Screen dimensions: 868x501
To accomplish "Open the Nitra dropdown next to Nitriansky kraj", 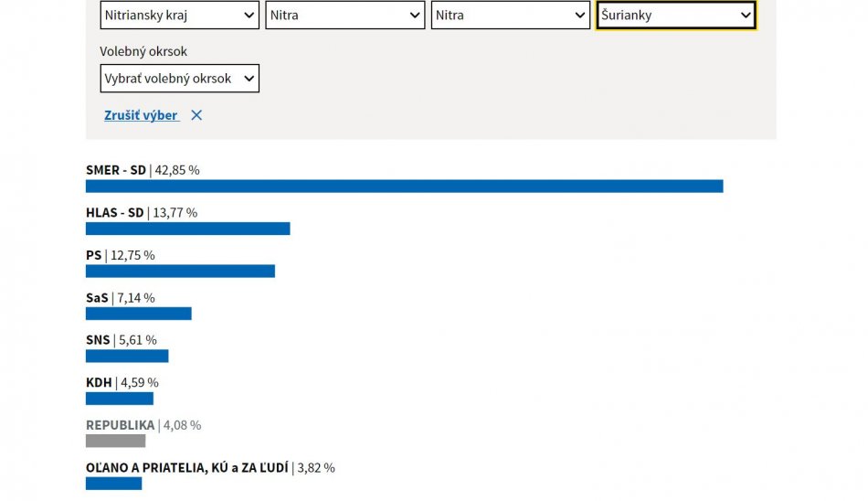I will tap(344, 16).
